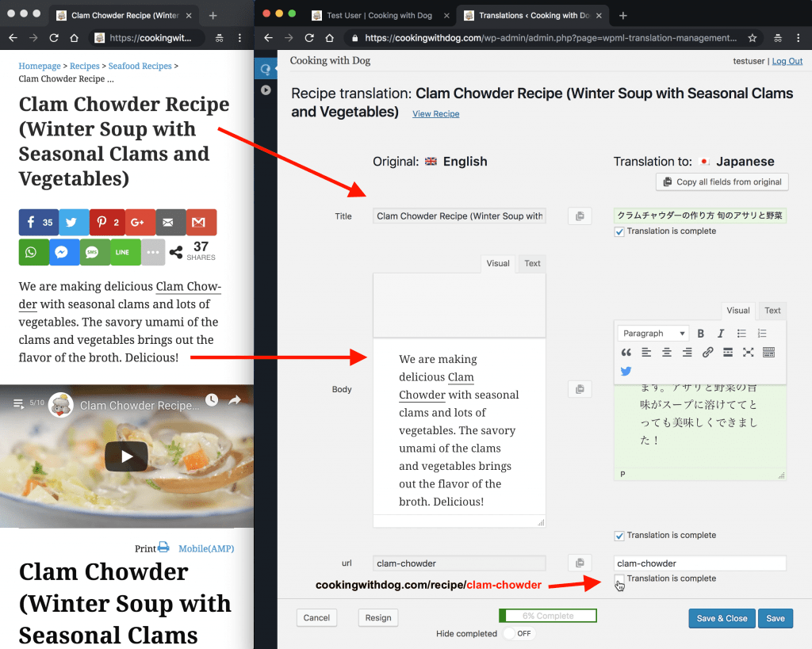Open more sharing options ellipsis
The image size is (812, 649).
coord(153,252)
